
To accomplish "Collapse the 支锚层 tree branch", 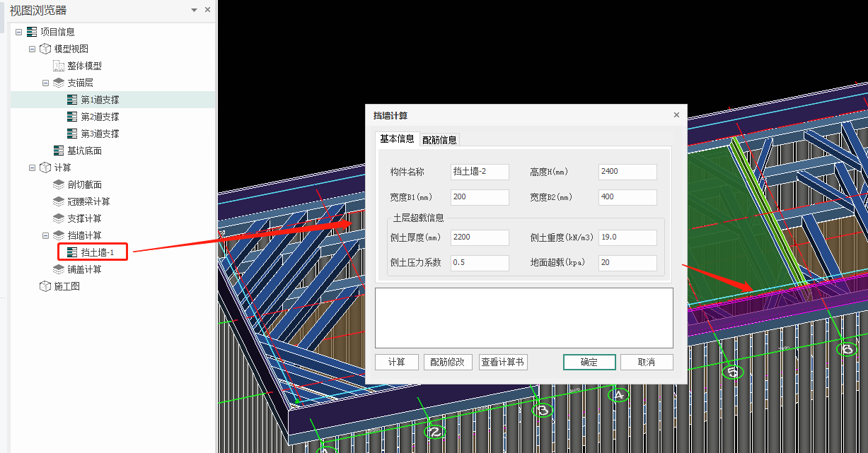I will (45, 83).
